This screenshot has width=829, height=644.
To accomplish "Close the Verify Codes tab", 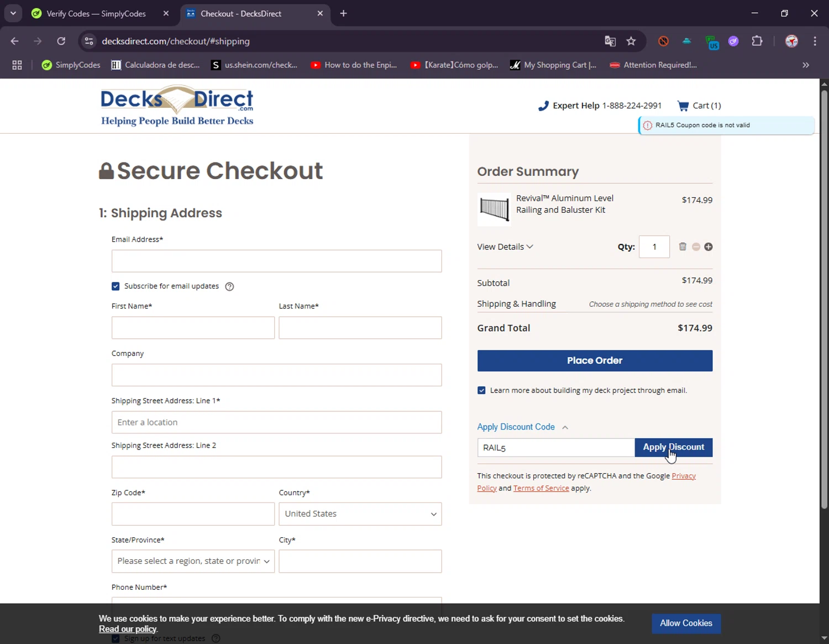I will click(166, 13).
